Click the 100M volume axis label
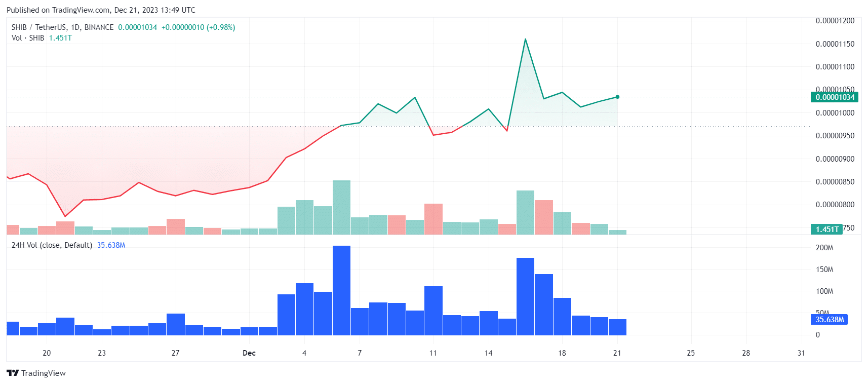This screenshot has height=384, width=868. click(824, 291)
